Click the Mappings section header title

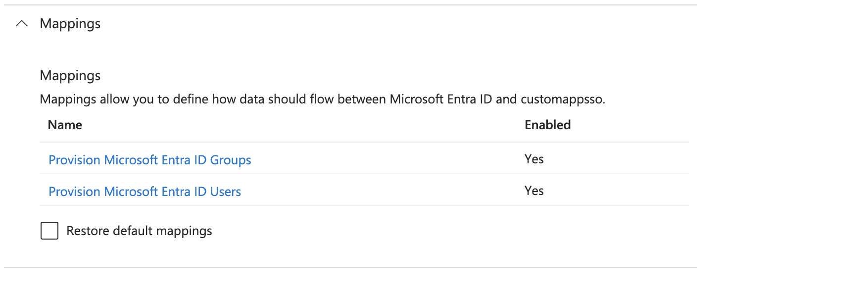coord(70,24)
